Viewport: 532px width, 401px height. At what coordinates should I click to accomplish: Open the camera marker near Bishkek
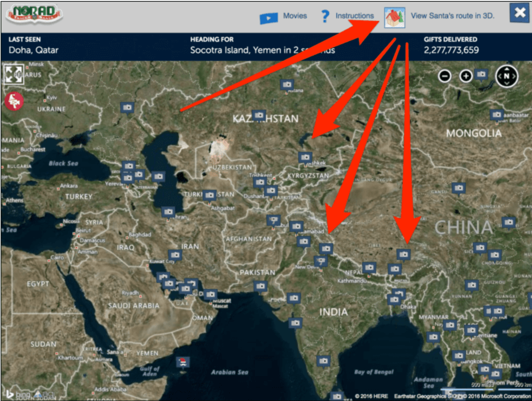(x=305, y=156)
